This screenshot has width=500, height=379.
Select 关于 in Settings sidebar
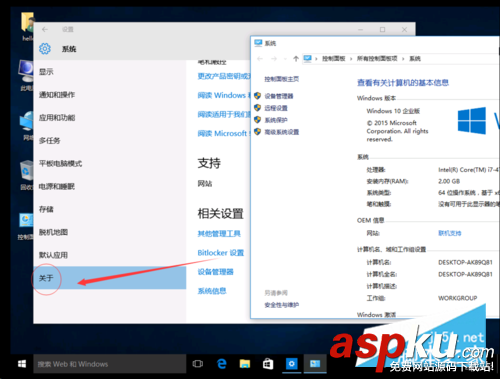click(110, 278)
